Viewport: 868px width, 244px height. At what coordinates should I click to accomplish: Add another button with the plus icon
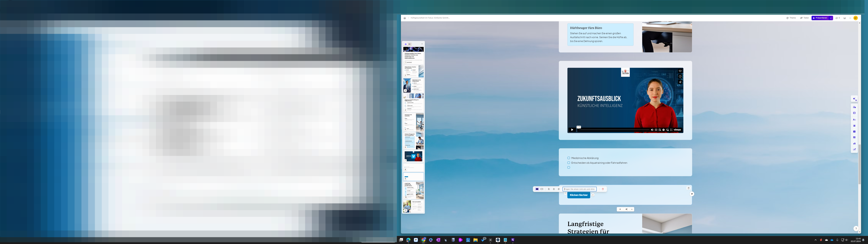[593, 195]
